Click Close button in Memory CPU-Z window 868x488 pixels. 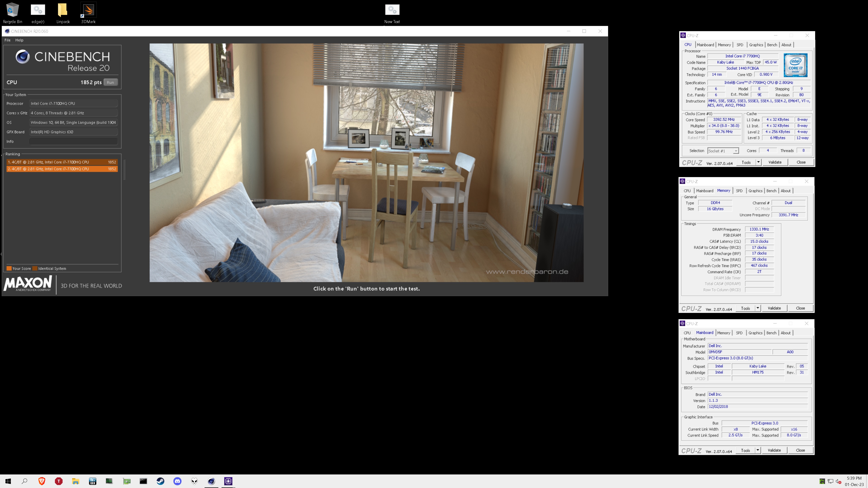click(x=800, y=308)
